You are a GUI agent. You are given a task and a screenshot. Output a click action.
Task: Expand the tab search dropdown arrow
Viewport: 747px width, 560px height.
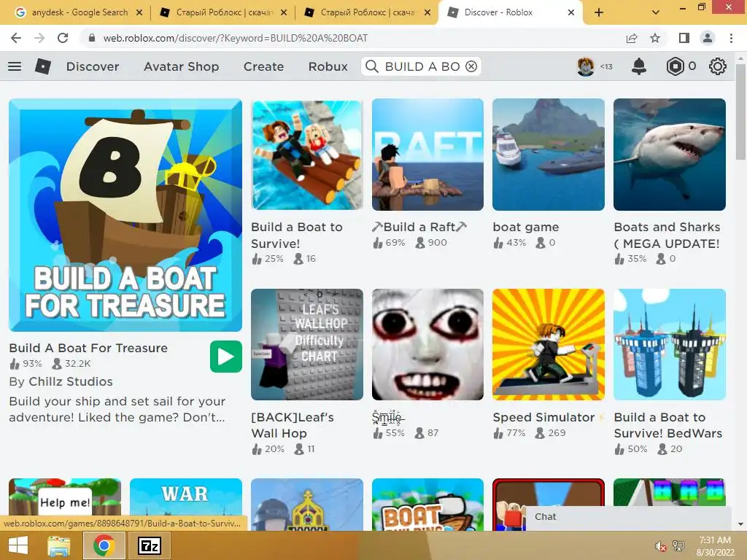click(656, 12)
